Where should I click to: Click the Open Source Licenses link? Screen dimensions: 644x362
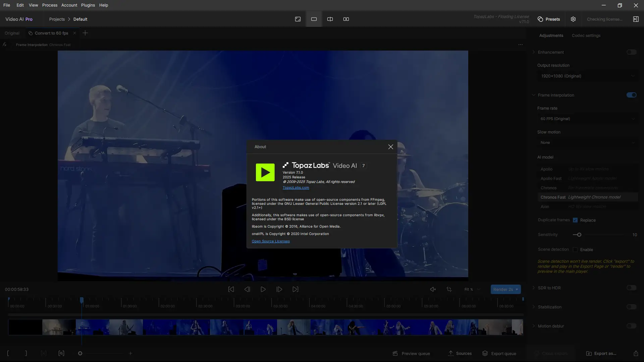click(x=271, y=241)
